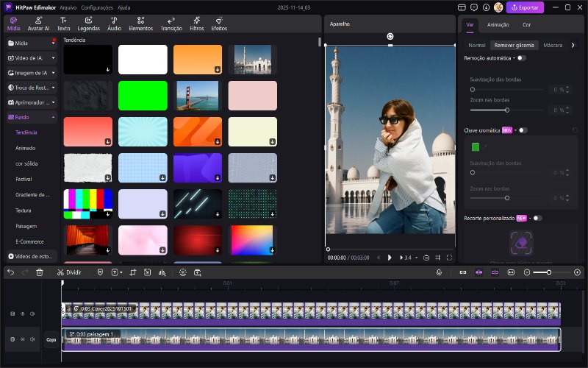Click the snapshot camera icon under preview

[x=426, y=258]
